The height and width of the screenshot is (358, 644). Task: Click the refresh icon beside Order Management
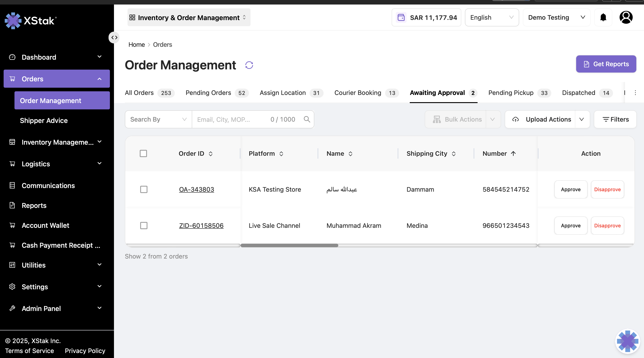249,65
